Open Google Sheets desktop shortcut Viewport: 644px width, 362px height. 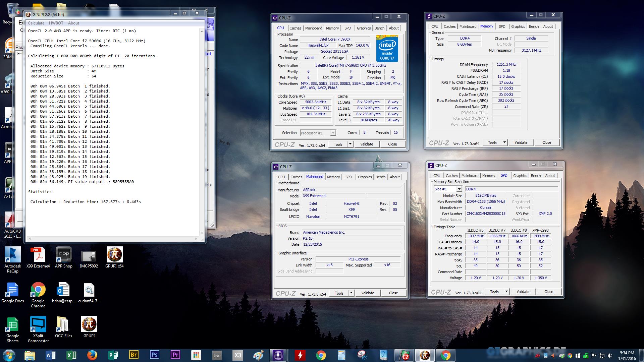(13, 329)
